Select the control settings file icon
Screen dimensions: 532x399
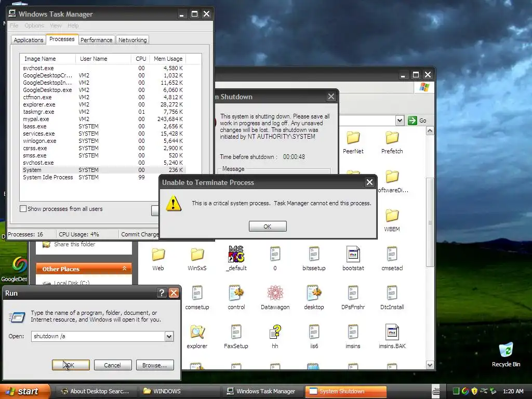236,293
